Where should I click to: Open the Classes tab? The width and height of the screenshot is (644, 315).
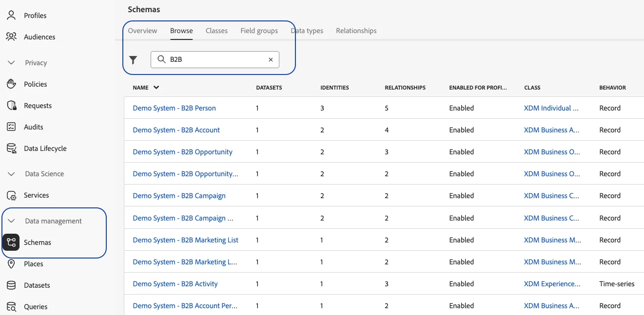point(216,31)
